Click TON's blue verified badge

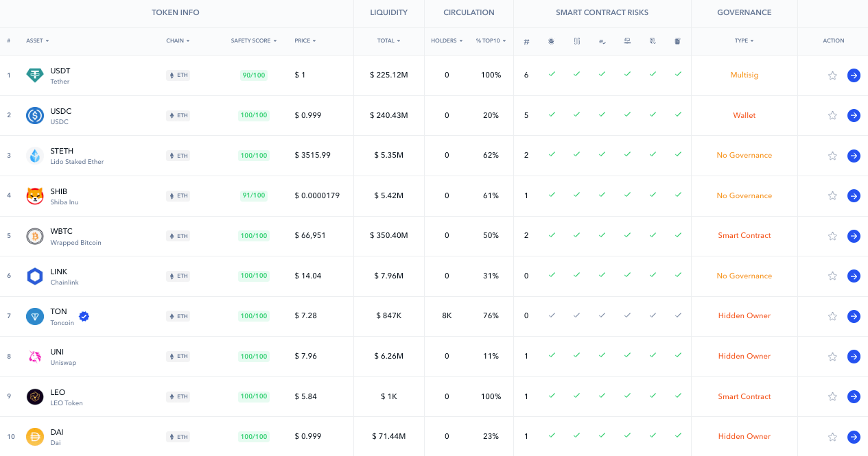(84, 316)
